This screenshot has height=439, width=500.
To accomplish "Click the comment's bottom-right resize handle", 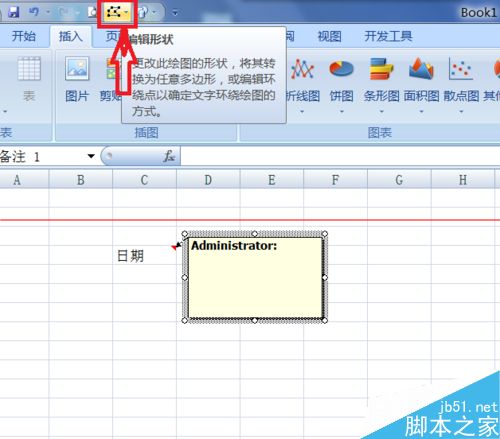I will pyautogui.click(x=325, y=320).
